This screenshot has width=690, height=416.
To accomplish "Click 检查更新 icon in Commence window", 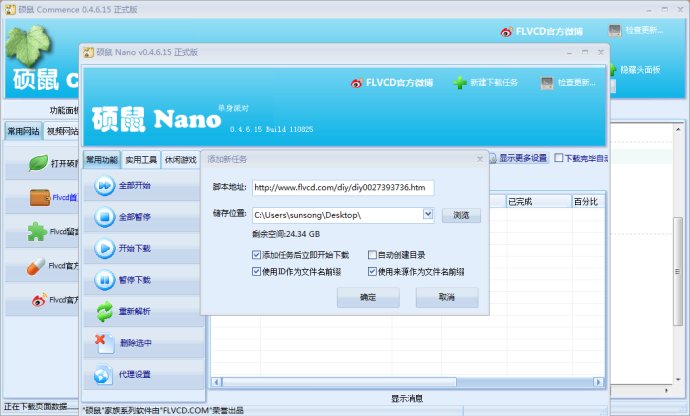I will click(x=614, y=30).
